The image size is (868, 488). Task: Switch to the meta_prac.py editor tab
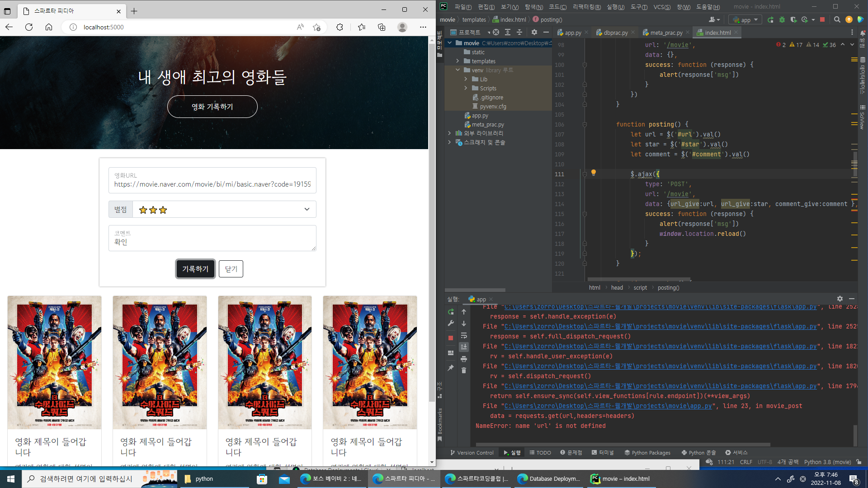pyautogui.click(x=666, y=33)
